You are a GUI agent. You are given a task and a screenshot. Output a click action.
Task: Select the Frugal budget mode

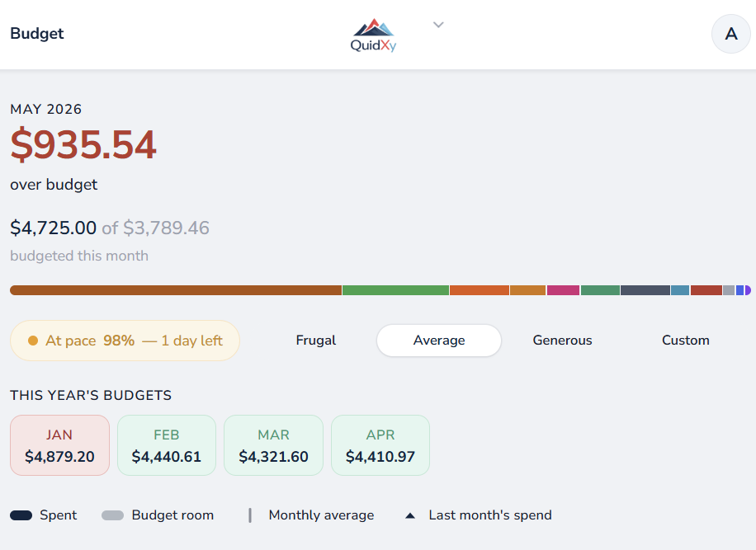pos(316,340)
